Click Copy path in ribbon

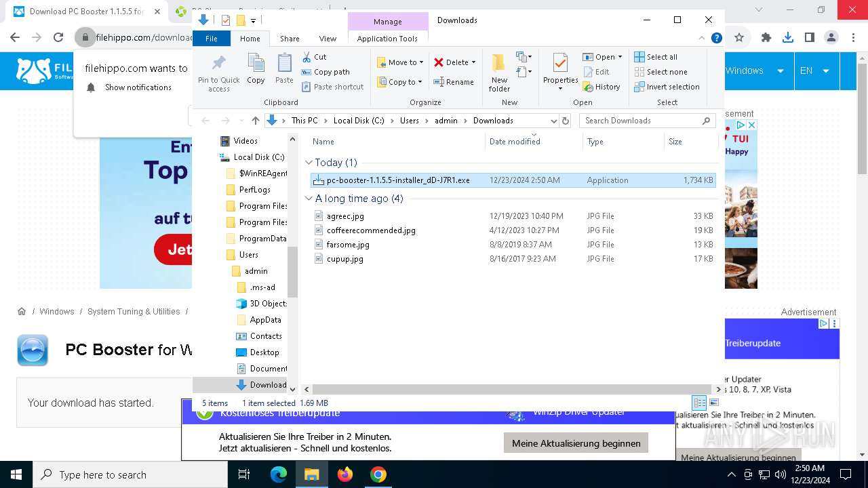click(x=325, y=72)
